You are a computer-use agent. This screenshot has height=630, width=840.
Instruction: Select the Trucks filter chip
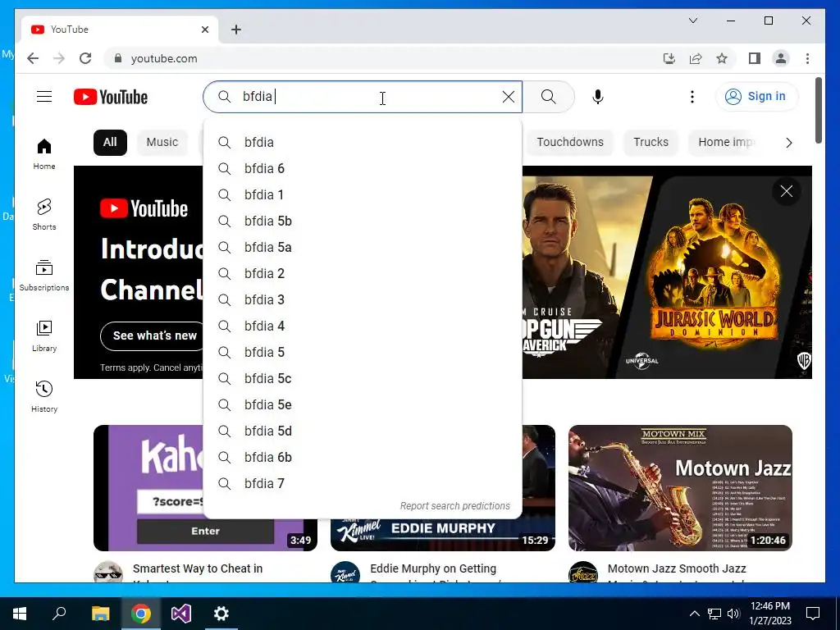coord(651,143)
